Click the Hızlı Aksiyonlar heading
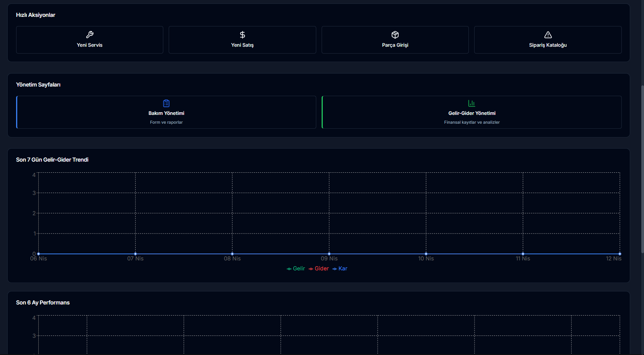The width and height of the screenshot is (644, 355). click(36, 15)
